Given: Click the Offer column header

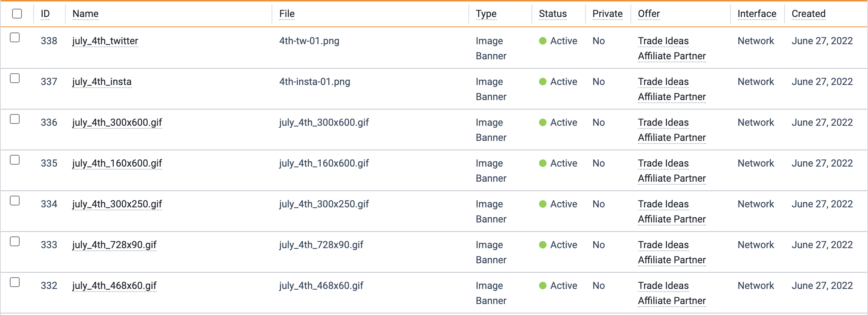Looking at the screenshot, I should click(x=649, y=14).
